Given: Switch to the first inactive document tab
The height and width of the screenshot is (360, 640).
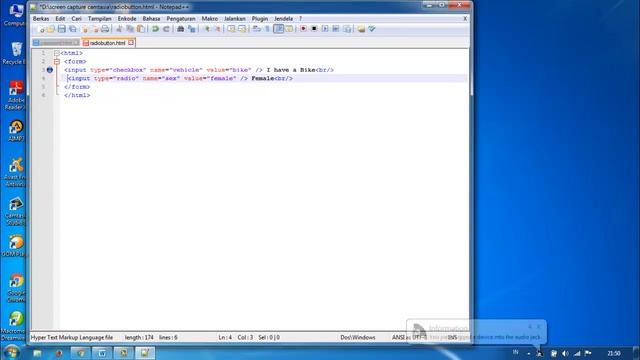Looking at the screenshot, I should pyautogui.click(x=56, y=42).
